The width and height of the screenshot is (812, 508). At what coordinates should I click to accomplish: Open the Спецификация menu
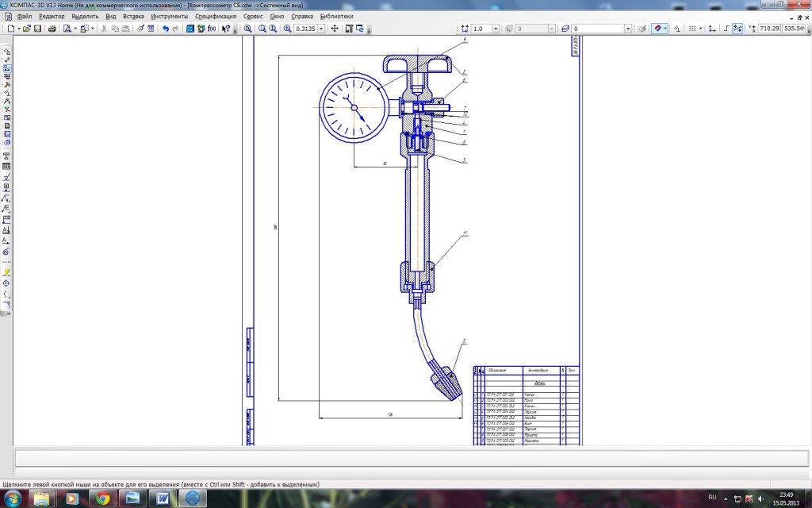pos(216,16)
